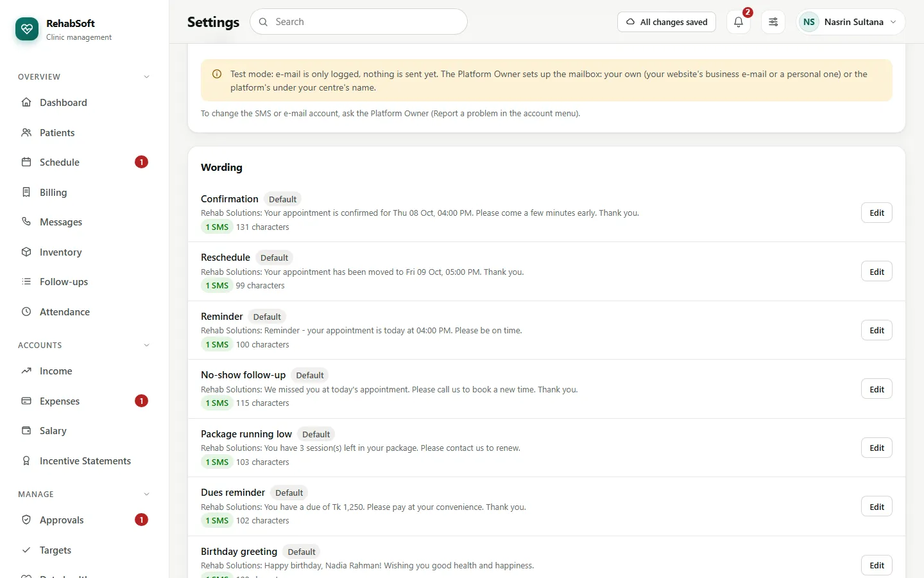Viewport: 924px width, 578px height.
Task: Click the RehabSoft heart logo icon
Action: pos(27,29)
